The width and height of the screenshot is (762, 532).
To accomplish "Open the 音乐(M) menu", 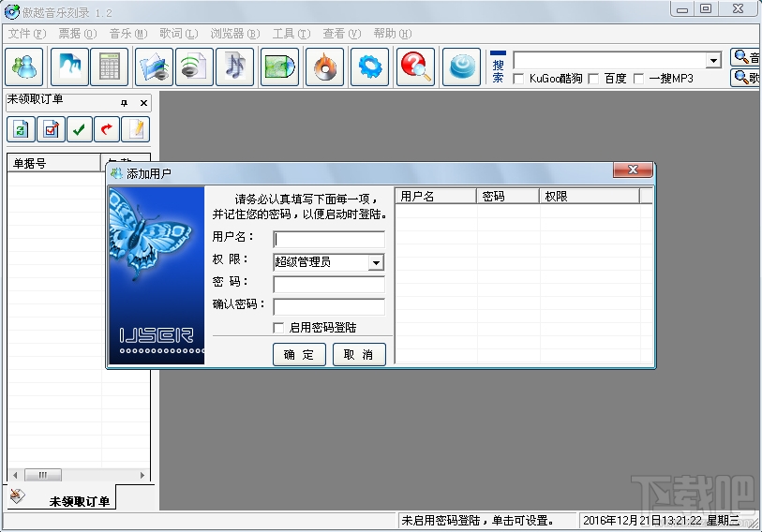I will (x=128, y=34).
